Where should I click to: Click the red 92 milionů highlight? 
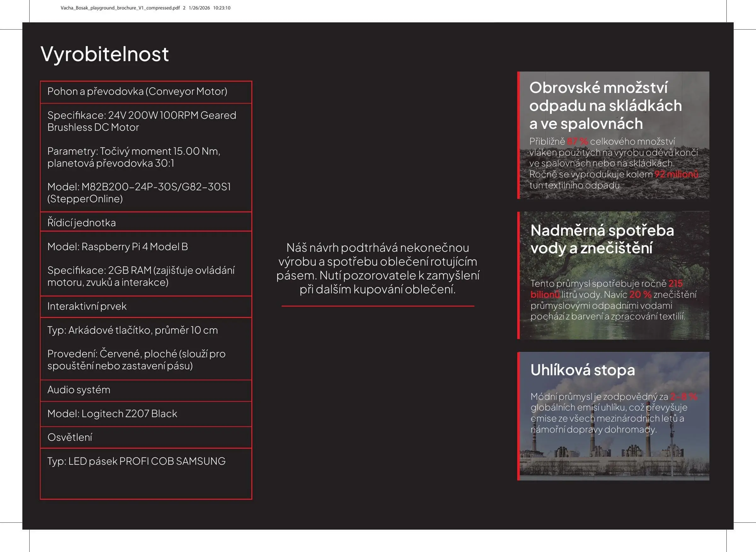click(676, 174)
